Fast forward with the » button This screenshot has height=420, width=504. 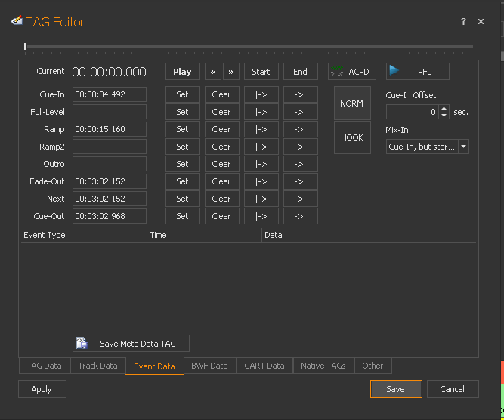[231, 71]
